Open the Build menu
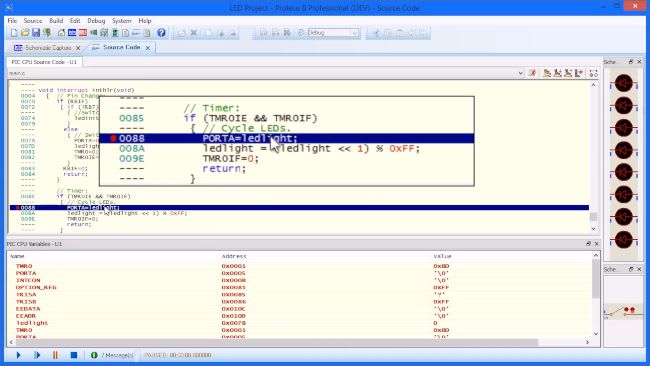This screenshot has height=366, width=650. pos(56,21)
